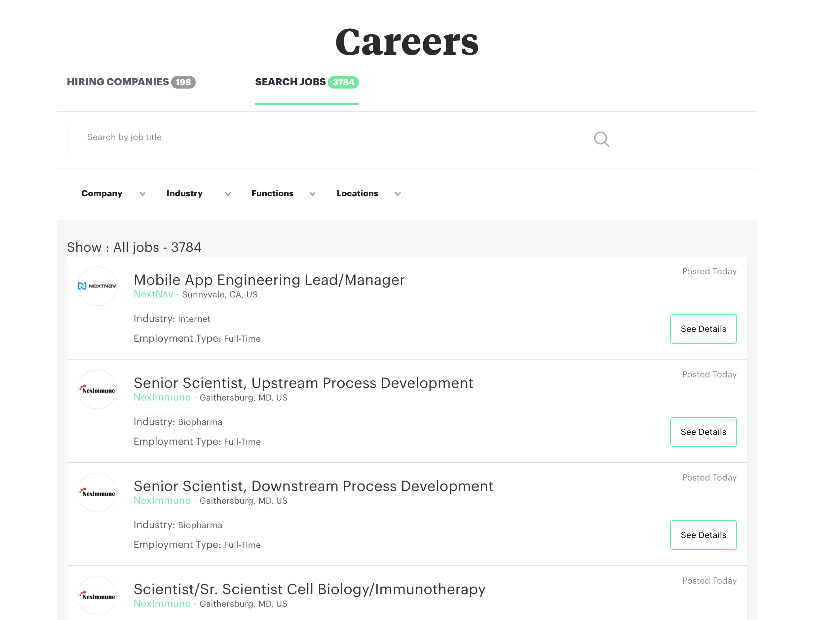Open the Locations filter dropdown

coord(368,194)
